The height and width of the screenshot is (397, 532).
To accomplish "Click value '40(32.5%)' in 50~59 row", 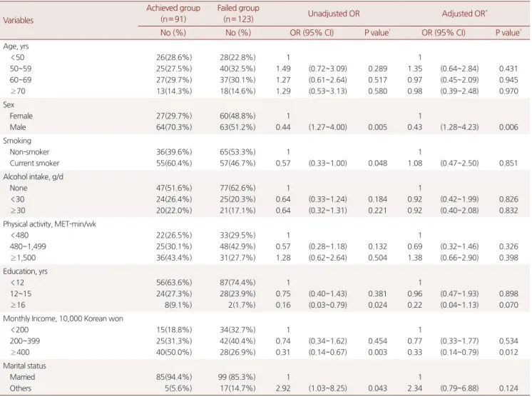I will point(237,69).
